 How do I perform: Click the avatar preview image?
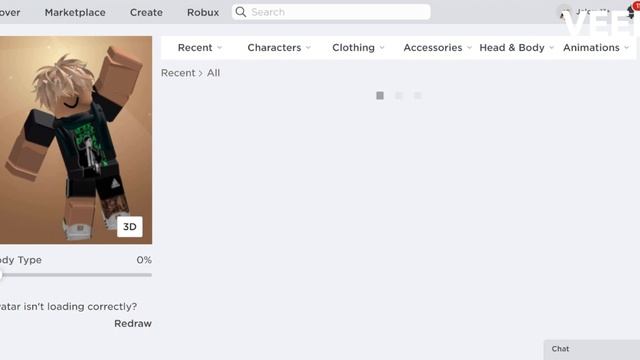click(76, 140)
